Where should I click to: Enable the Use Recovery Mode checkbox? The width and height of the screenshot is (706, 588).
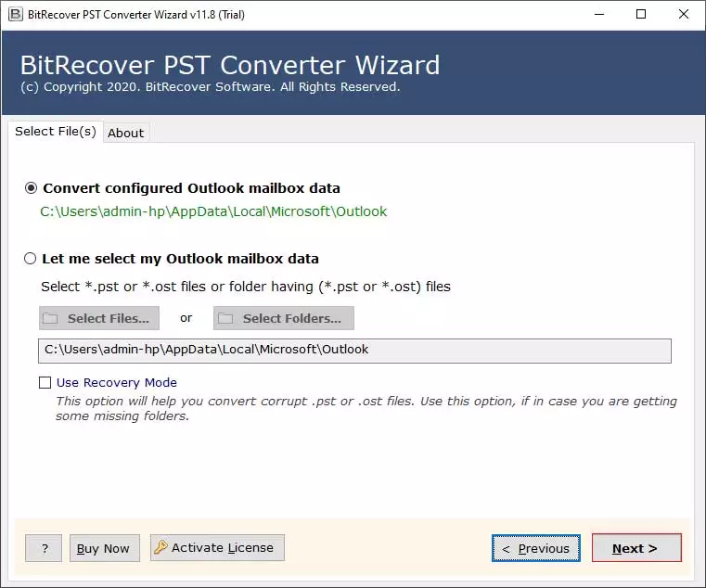pos(45,383)
